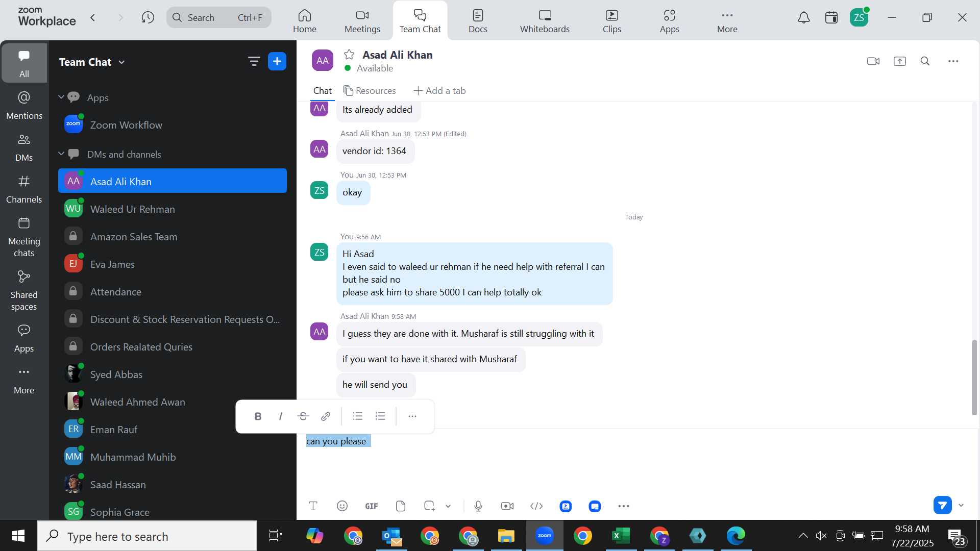Open chat header more options ellipsis
The width and height of the screenshot is (980, 551).
[x=953, y=61]
